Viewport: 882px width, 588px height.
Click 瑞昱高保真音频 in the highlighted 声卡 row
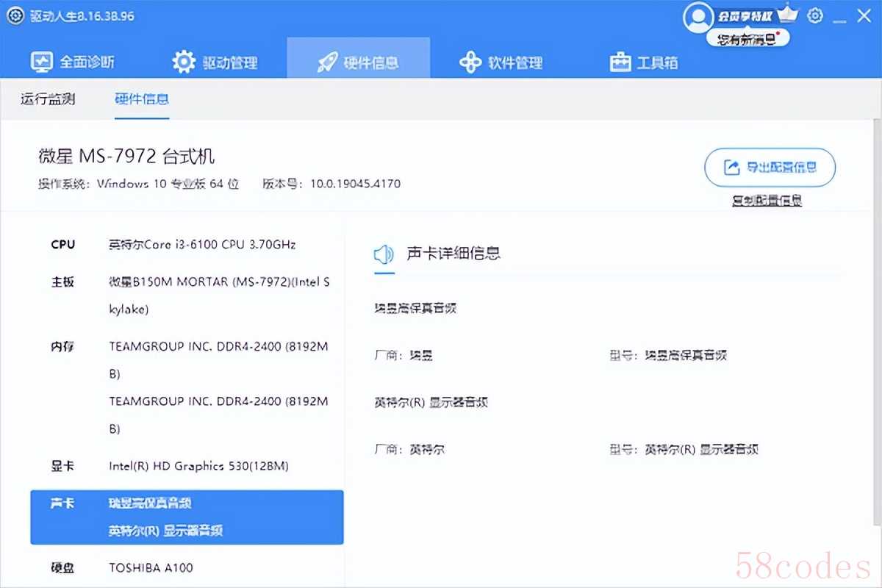click(x=150, y=503)
